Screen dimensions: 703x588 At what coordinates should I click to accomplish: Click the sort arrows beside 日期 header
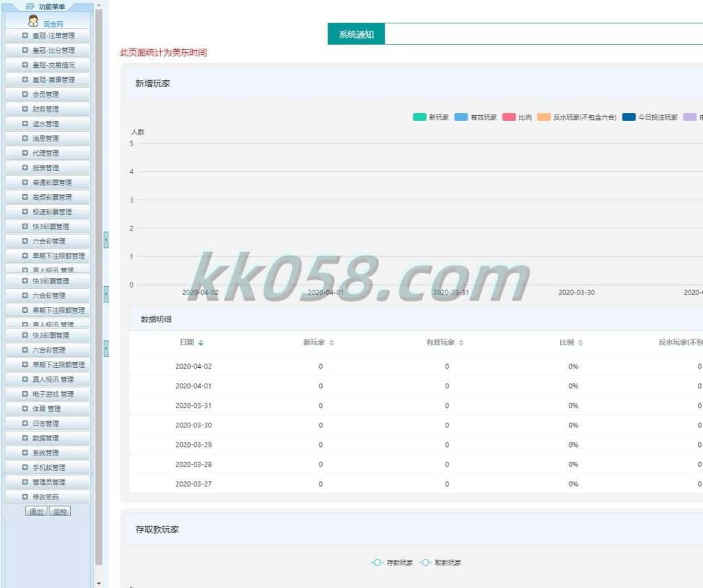(201, 342)
